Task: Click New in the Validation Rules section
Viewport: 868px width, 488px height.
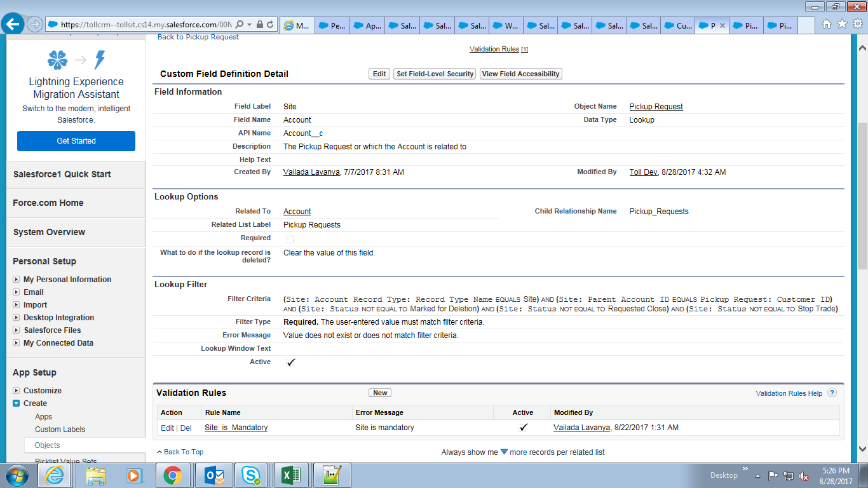Action: (x=381, y=393)
